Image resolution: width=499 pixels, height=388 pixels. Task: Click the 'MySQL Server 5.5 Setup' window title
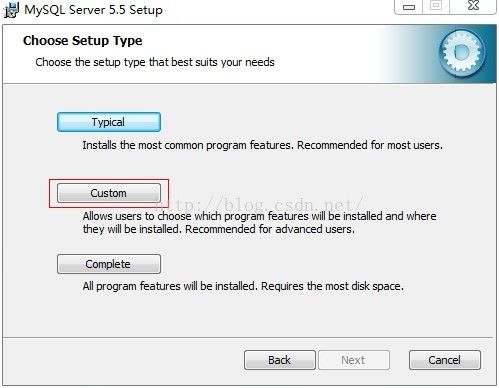click(93, 10)
